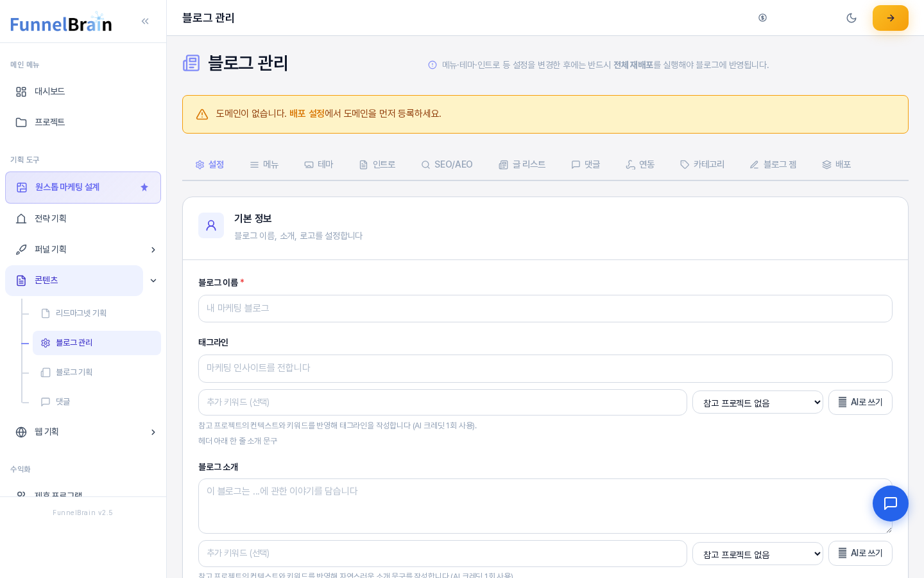The image size is (924, 578).
Task: Select 블로그 관리 sub-item
Action: 97,343
